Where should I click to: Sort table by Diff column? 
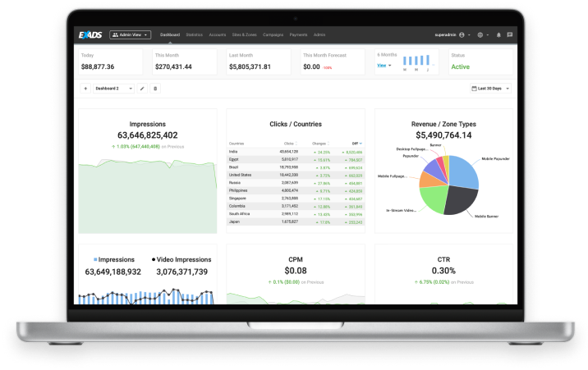[x=357, y=144]
